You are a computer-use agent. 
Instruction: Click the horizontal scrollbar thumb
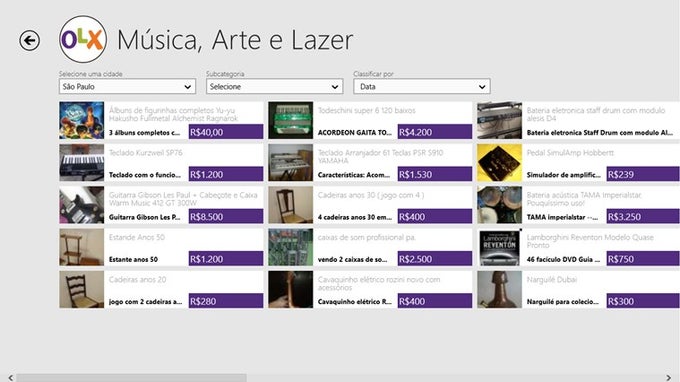point(132,378)
